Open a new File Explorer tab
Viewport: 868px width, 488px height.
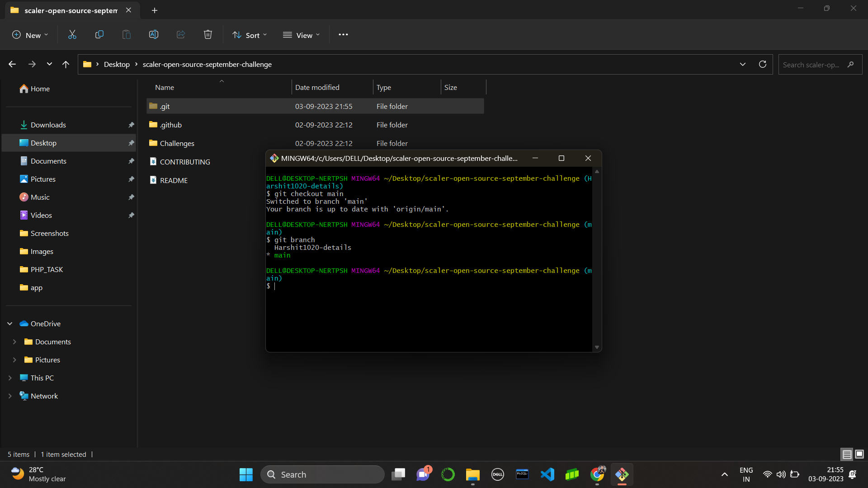point(155,10)
